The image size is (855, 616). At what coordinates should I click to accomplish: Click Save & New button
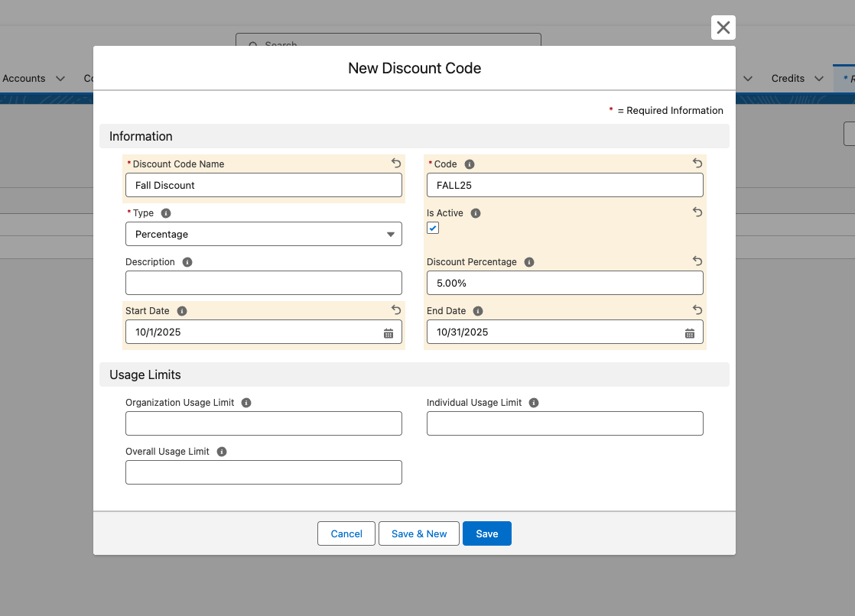coord(419,533)
